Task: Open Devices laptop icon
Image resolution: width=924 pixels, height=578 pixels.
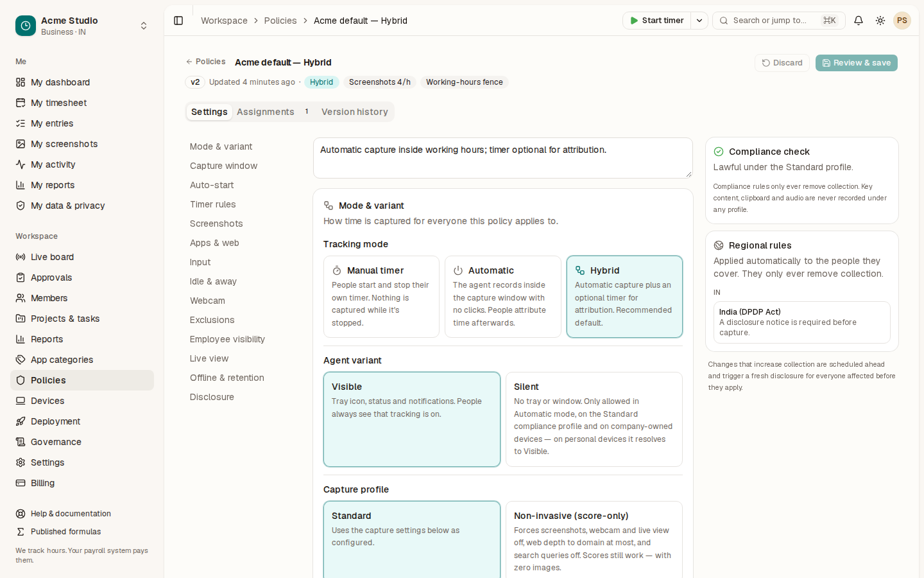Action: pos(21,401)
